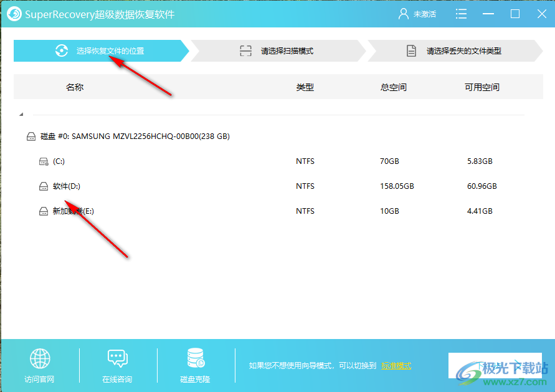555x392 pixels.
Task: Click NTFS type in the D: row
Action: 305,186
